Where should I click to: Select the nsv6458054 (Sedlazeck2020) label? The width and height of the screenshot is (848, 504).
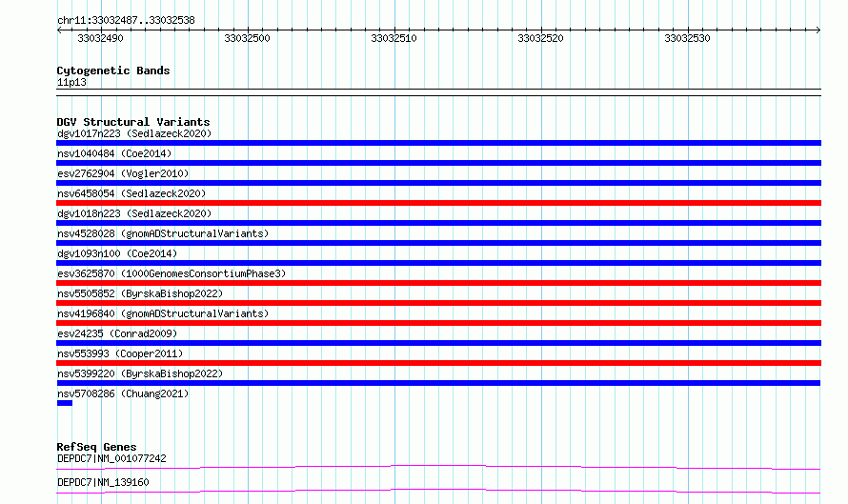[x=131, y=193]
